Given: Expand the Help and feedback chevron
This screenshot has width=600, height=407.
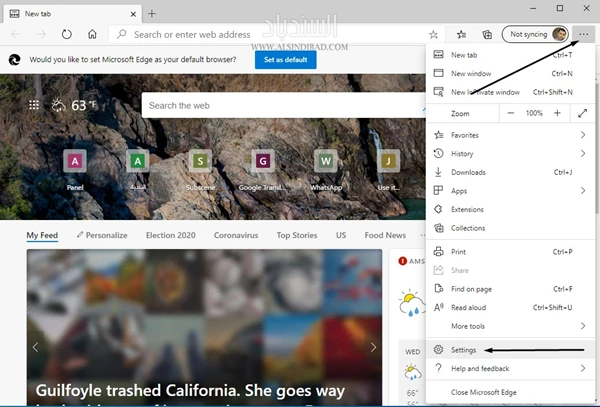Looking at the screenshot, I should click(x=583, y=368).
